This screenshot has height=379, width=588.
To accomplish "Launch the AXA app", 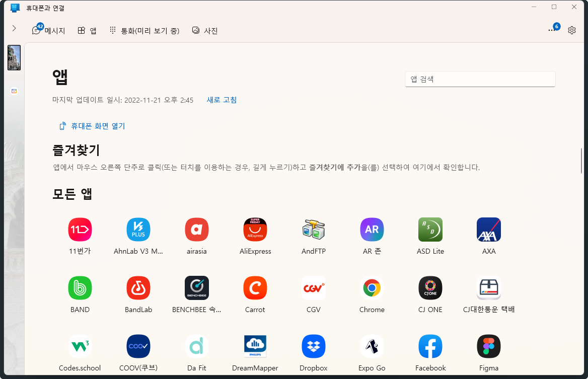I will (489, 230).
